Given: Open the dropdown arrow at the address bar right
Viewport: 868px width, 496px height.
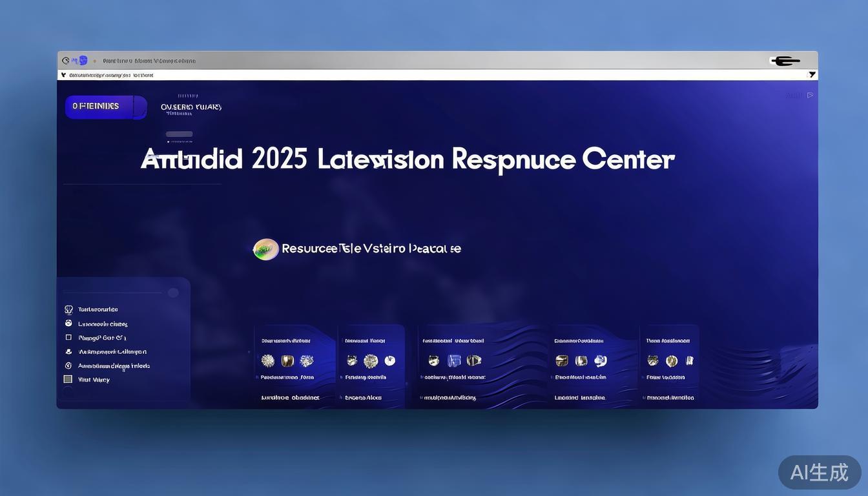Looking at the screenshot, I should point(812,75).
